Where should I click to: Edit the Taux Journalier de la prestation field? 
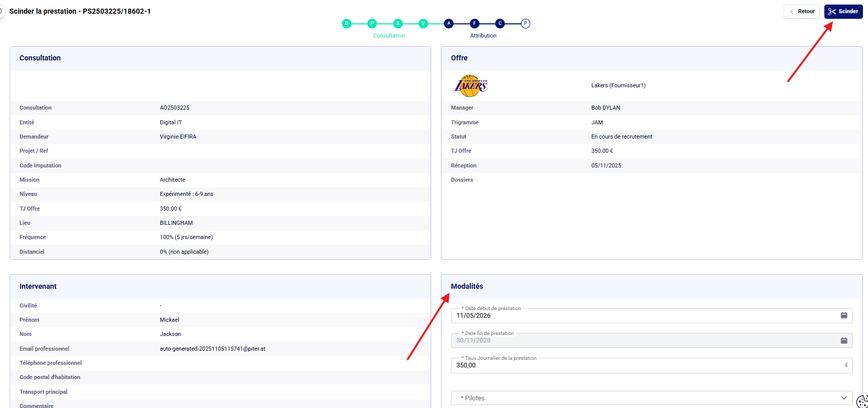coord(652,365)
